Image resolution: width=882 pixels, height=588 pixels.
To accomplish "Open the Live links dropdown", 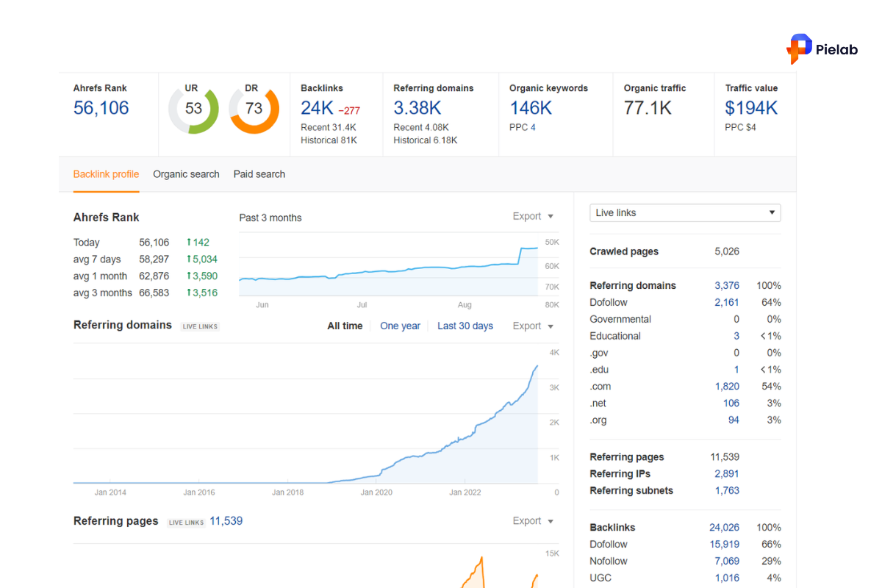I will click(685, 212).
